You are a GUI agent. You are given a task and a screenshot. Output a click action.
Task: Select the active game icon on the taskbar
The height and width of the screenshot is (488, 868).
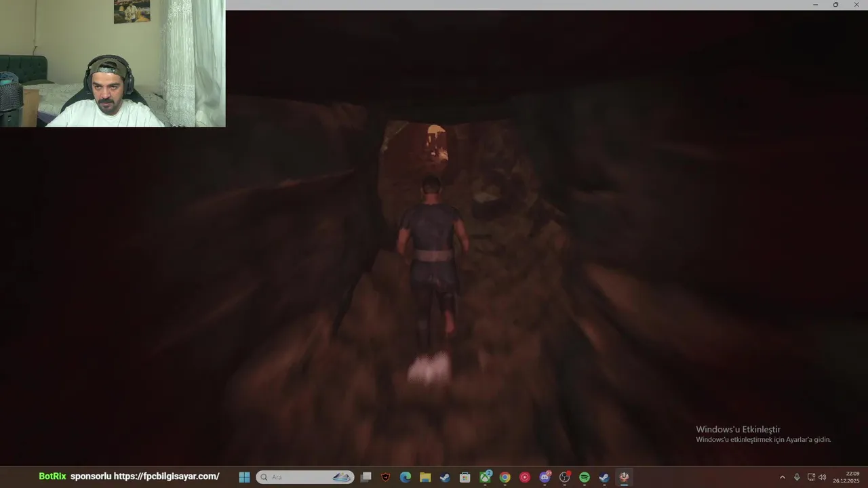pyautogui.click(x=624, y=477)
